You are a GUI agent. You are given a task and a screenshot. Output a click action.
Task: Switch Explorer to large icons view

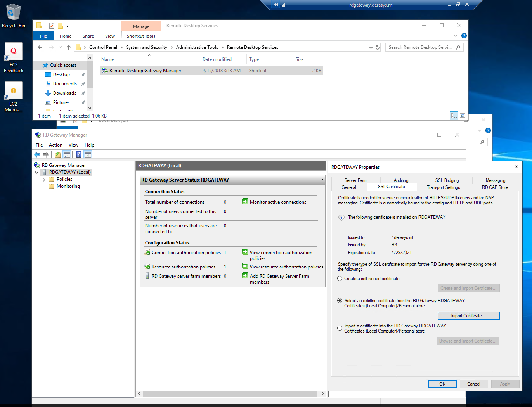point(463,116)
